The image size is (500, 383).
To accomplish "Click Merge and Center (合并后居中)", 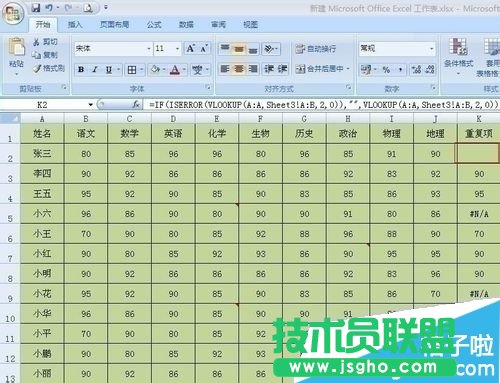I will (319, 69).
